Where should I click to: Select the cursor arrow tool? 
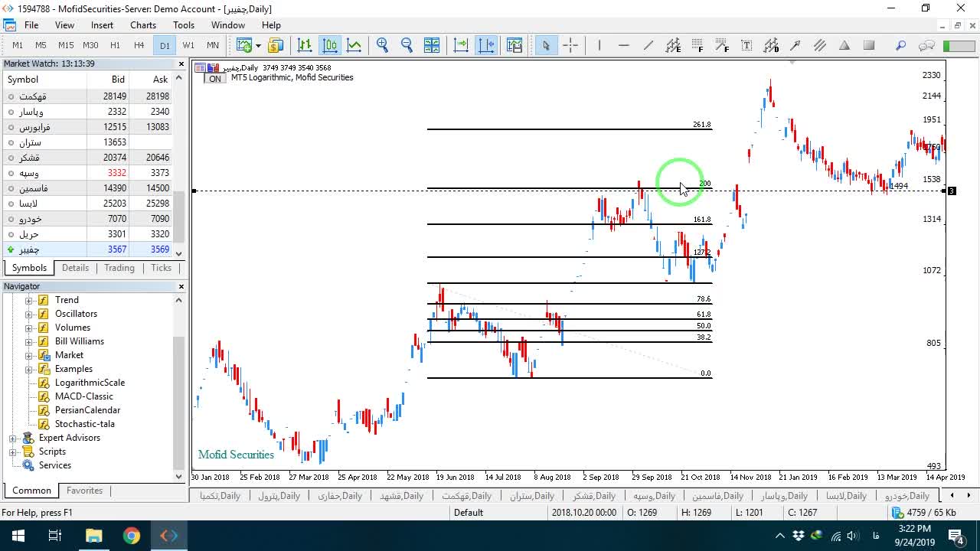pyautogui.click(x=546, y=45)
